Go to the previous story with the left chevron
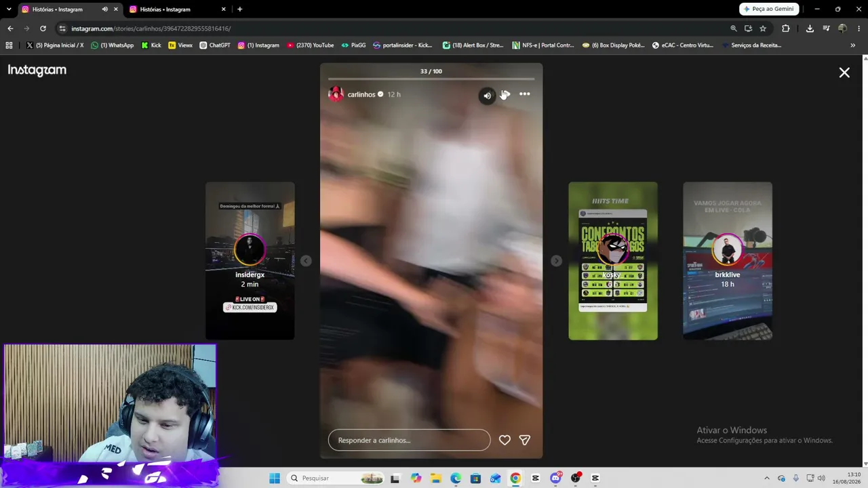The image size is (868, 488). tap(306, 261)
